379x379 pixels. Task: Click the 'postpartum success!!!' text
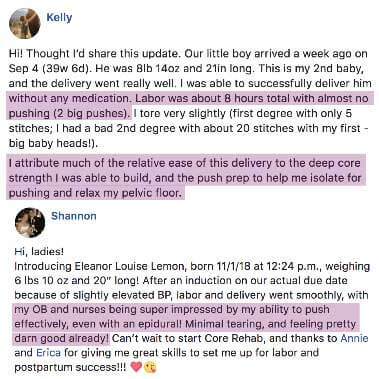[x=70, y=367]
